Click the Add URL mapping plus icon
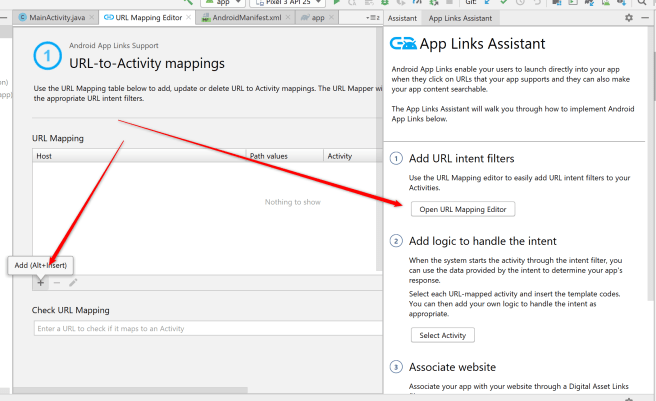 41,282
